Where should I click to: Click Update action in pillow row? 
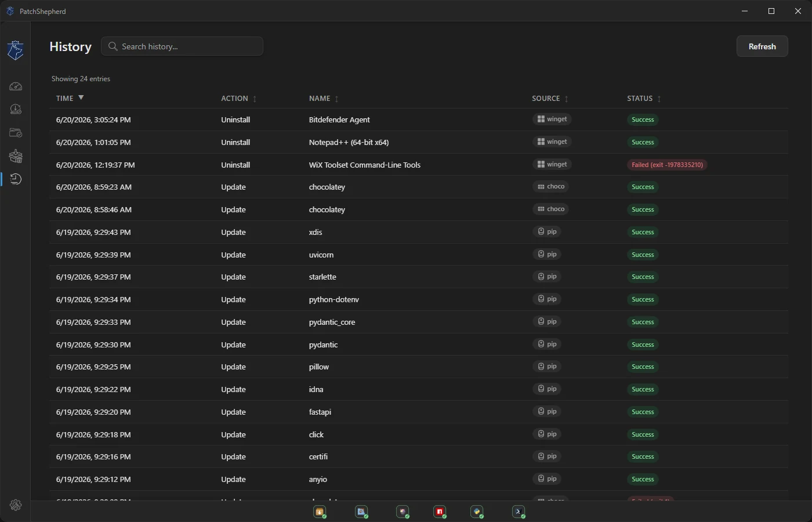[233, 367]
